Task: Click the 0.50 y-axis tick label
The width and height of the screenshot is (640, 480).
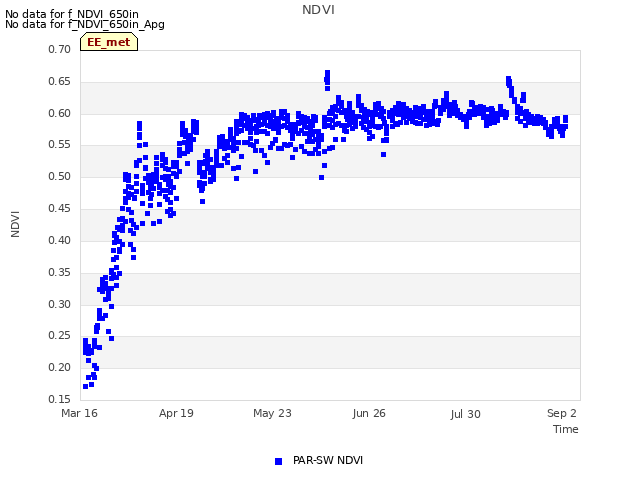Action: [x=60, y=176]
